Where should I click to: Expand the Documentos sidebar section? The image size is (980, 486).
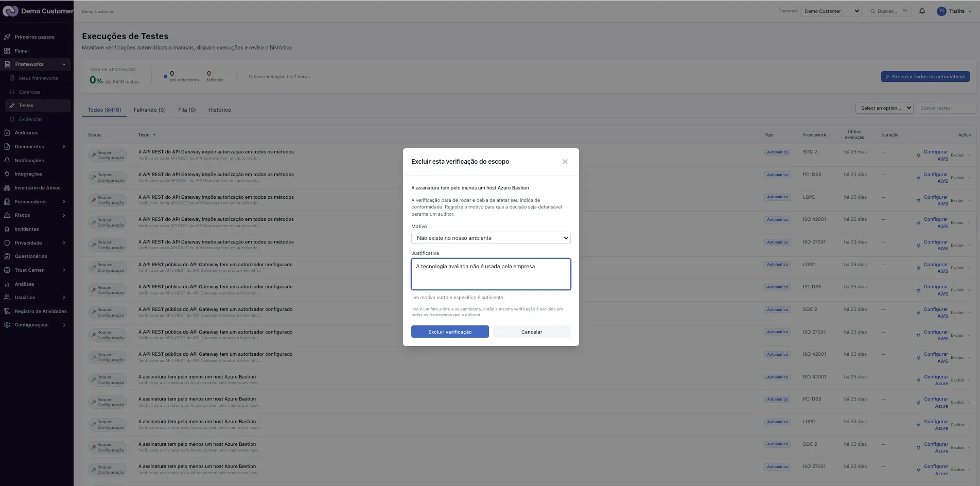pos(64,147)
